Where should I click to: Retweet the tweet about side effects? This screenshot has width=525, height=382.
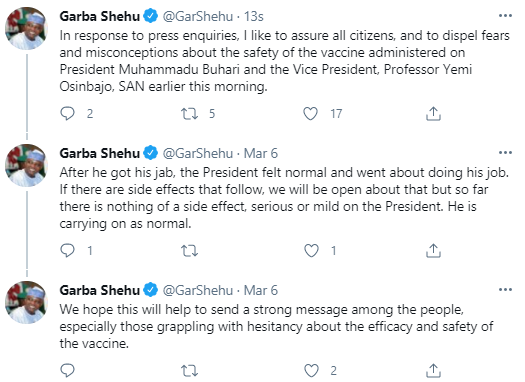[190, 251]
